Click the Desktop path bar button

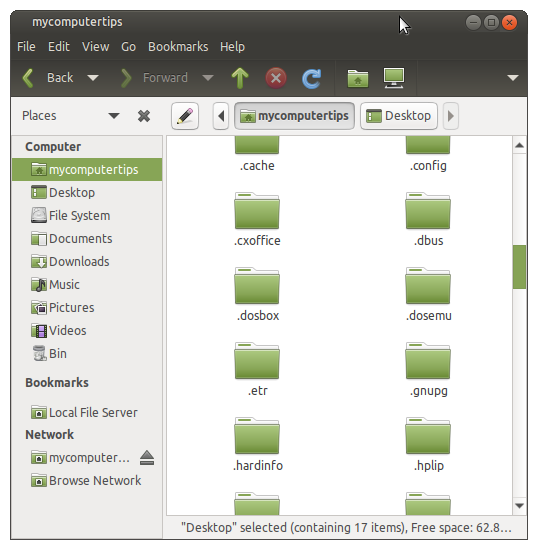pyautogui.click(x=399, y=116)
